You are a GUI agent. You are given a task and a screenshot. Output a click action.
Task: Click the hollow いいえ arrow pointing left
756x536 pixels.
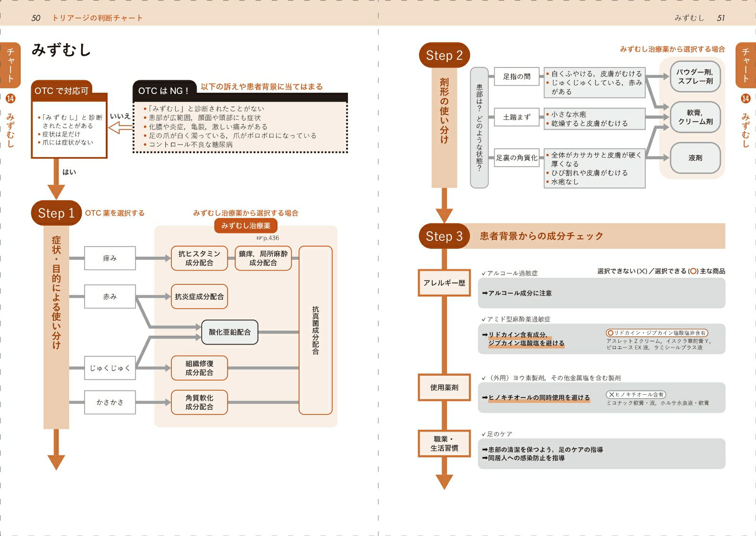(120, 128)
